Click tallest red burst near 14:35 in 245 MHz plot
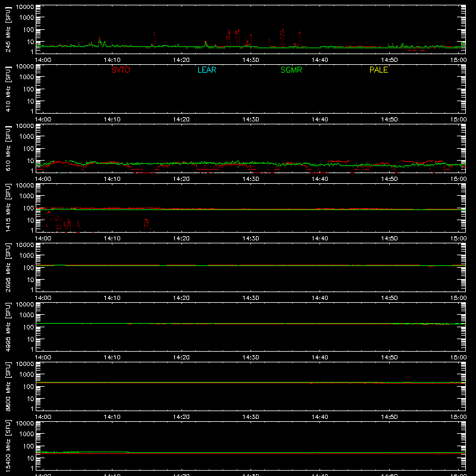The width and height of the screenshot is (476, 476). pyautogui.click(x=283, y=36)
